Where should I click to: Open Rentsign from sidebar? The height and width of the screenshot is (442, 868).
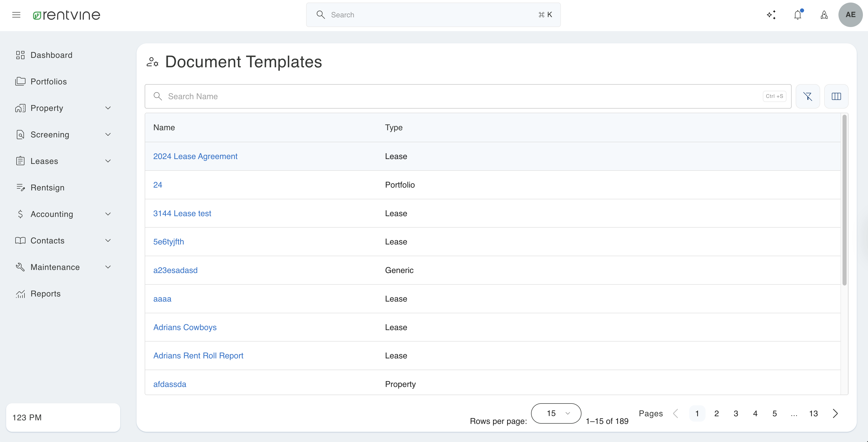pos(48,187)
